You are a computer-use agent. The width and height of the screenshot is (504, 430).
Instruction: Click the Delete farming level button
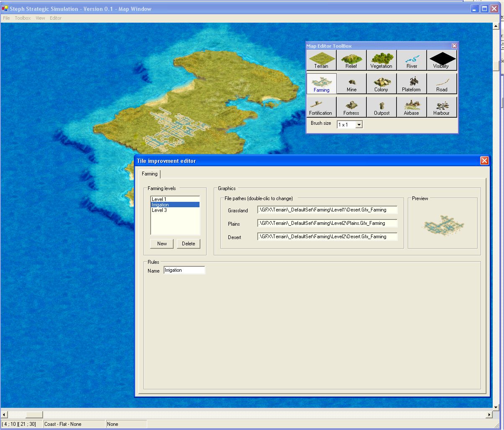coord(188,244)
